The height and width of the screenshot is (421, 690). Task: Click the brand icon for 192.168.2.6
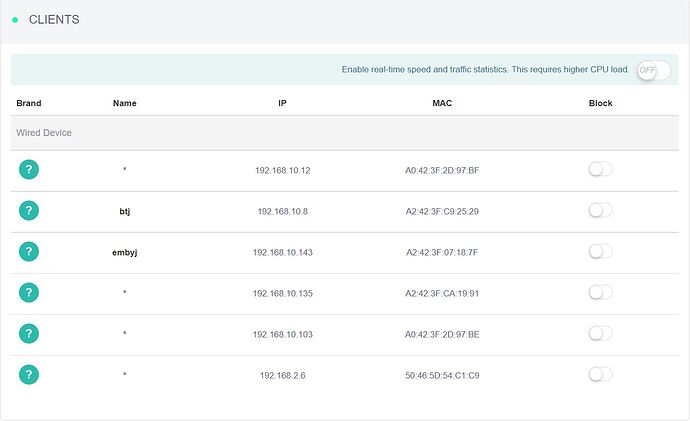click(30, 374)
